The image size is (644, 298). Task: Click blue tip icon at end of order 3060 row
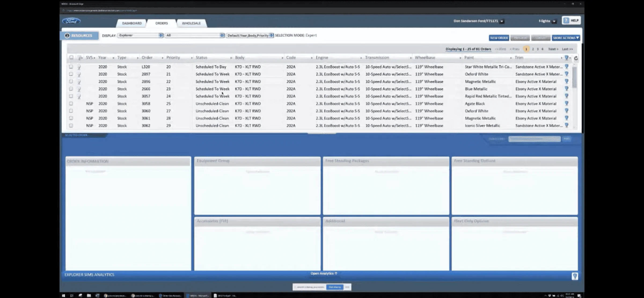(566, 111)
